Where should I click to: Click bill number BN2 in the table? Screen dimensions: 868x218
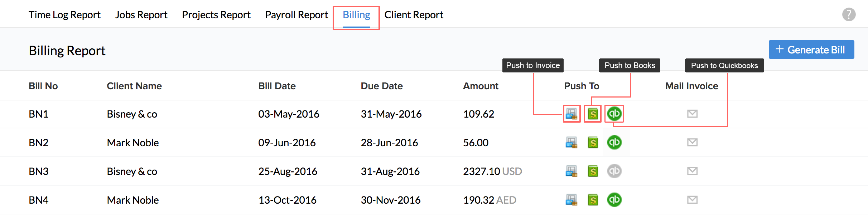(38, 143)
